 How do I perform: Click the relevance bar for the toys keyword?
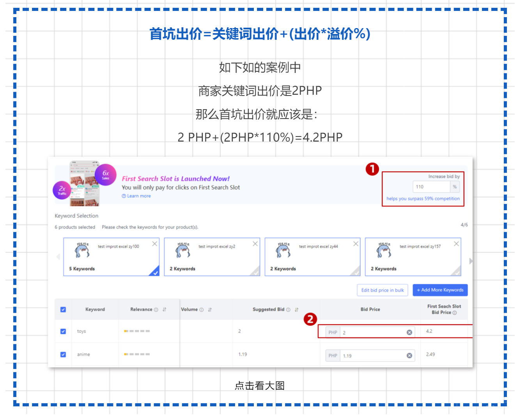pyautogui.click(x=137, y=331)
